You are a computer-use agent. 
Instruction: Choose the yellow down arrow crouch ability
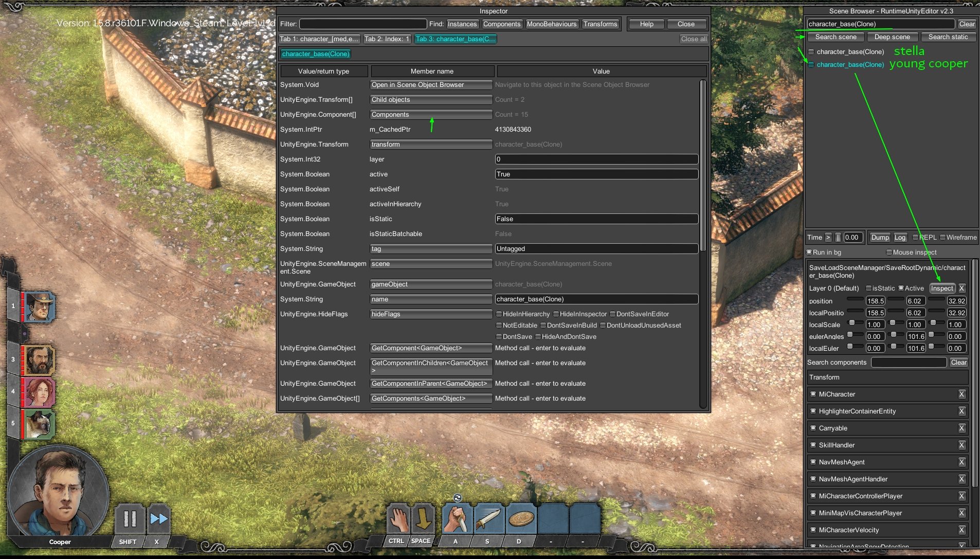click(423, 519)
